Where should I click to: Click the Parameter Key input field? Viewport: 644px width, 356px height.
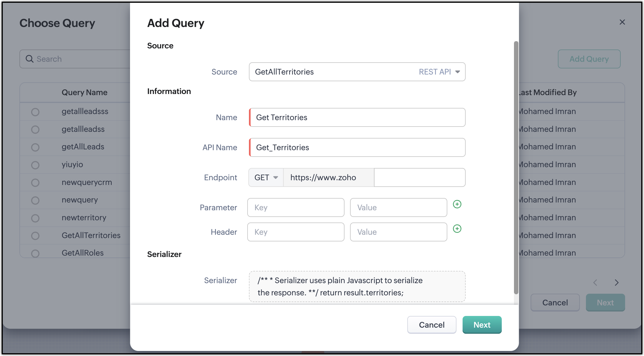296,207
